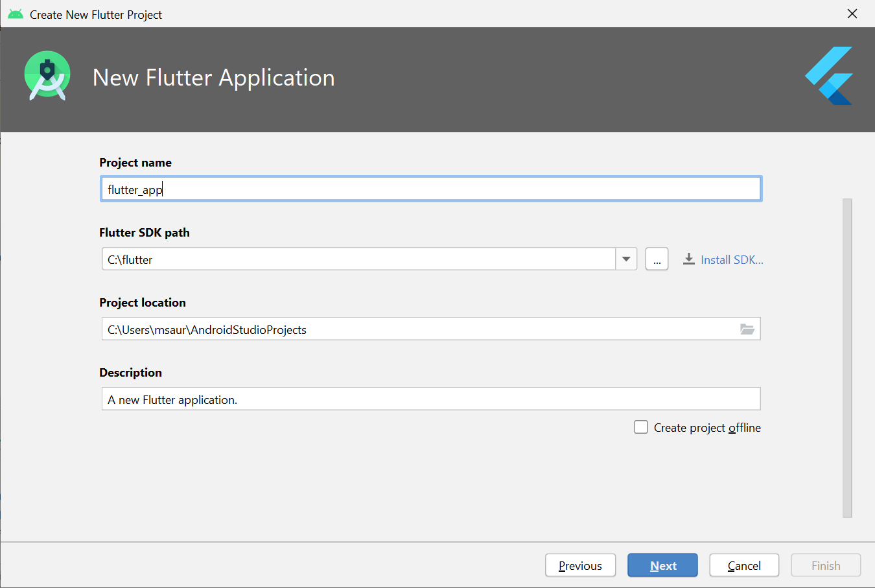
Task: Click the vertical scrollbar on the right
Action: 847,358
